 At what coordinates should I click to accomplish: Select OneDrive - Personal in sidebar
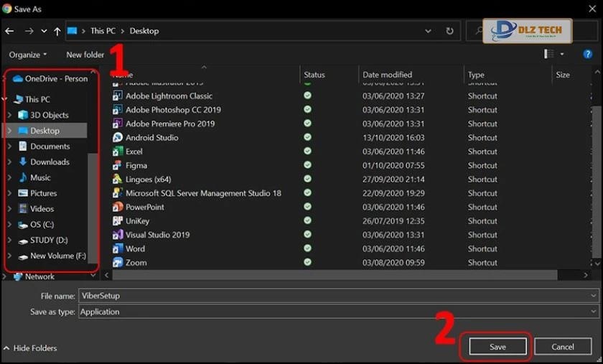[x=50, y=79]
